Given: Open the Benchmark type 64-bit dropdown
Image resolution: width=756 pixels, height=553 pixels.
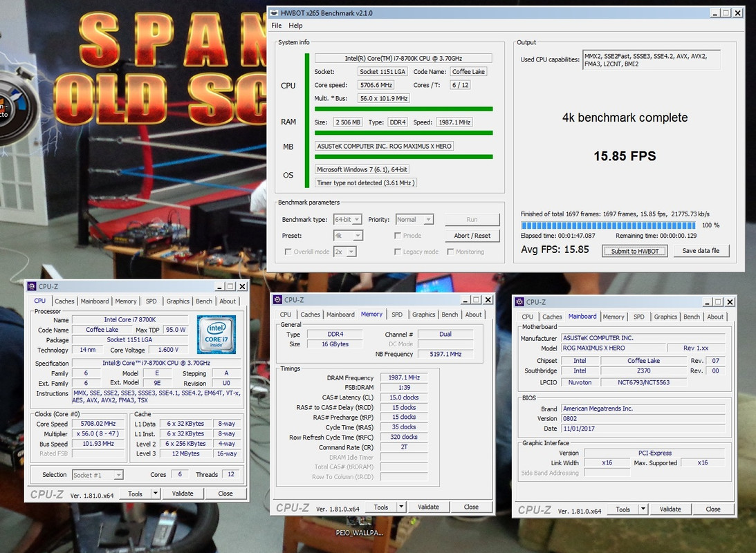Looking at the screenshot, I should point(348,220).
